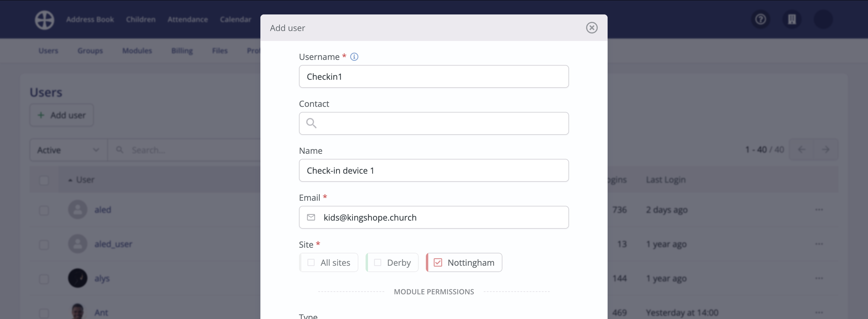Click the Name field with Check-in device 1
This screenshot has width=868, height=319.
click(x=434, y=171)
